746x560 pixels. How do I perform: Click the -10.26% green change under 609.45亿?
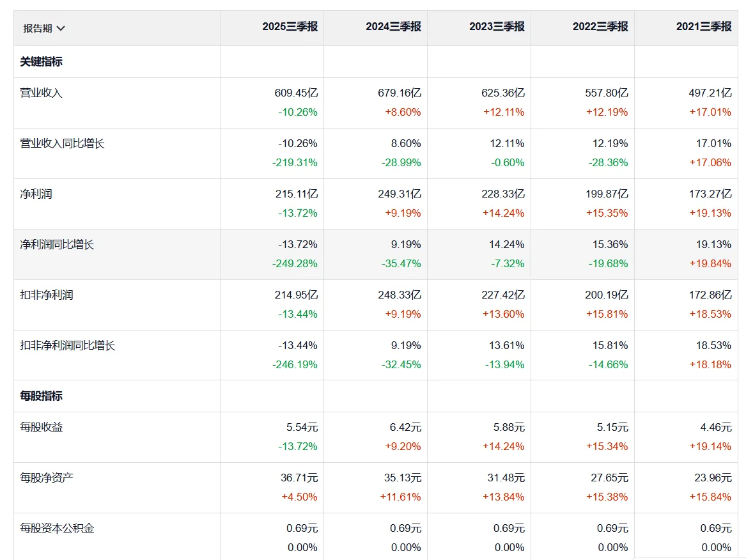(x=298, y=113)
